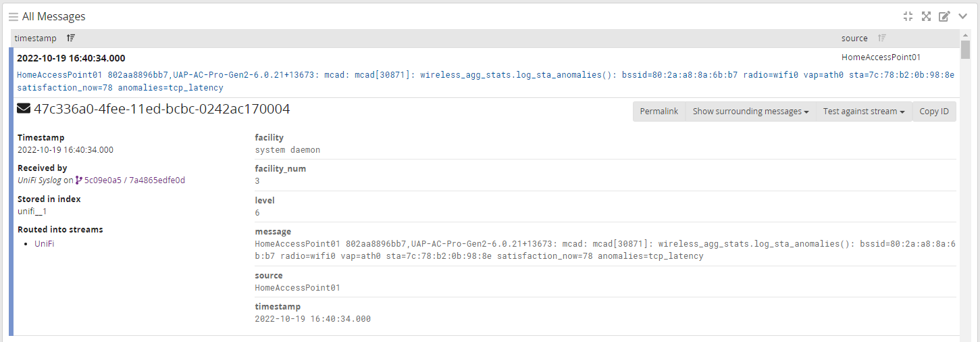Open Test against stream dropdown

[863, 112]
